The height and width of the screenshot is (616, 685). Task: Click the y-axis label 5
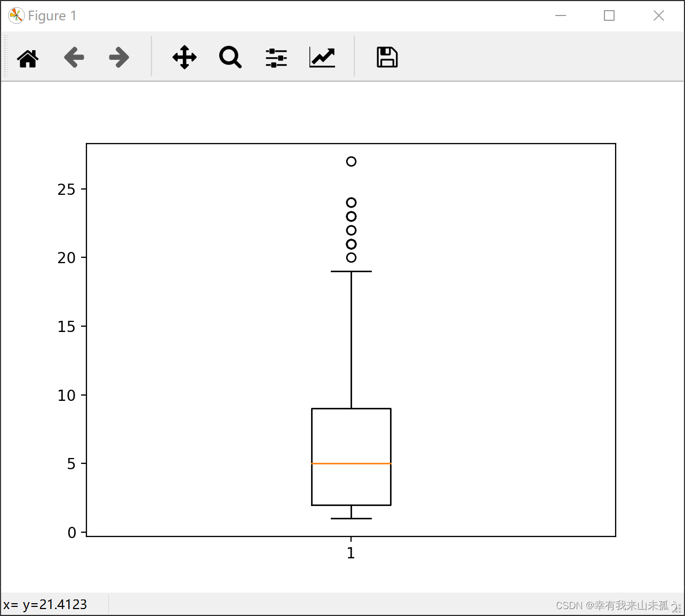(71, 464)
